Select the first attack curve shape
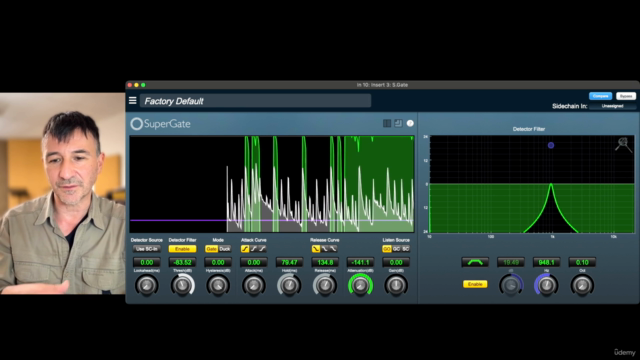640x360 pixels. pyautogui.click(x=245, y=249)
